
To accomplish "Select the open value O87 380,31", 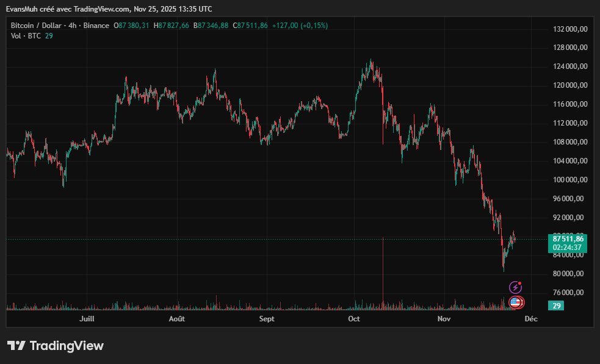I will click(x=131, y=26).
